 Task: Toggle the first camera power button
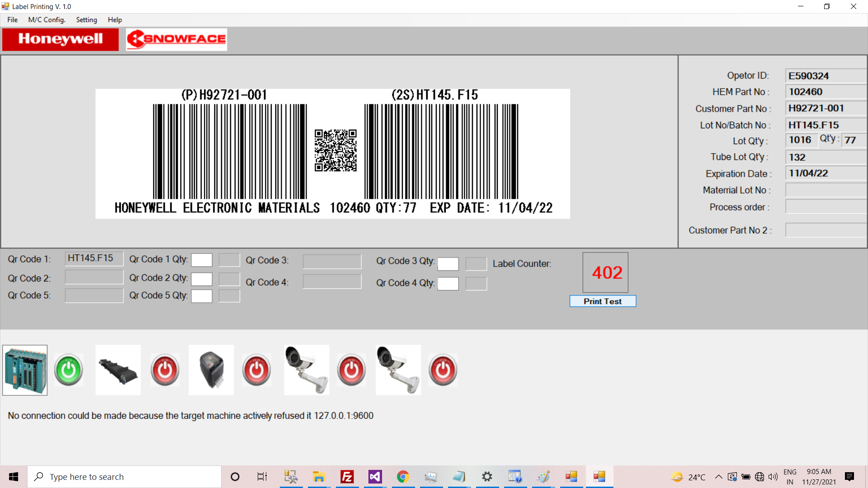point(351,370)
